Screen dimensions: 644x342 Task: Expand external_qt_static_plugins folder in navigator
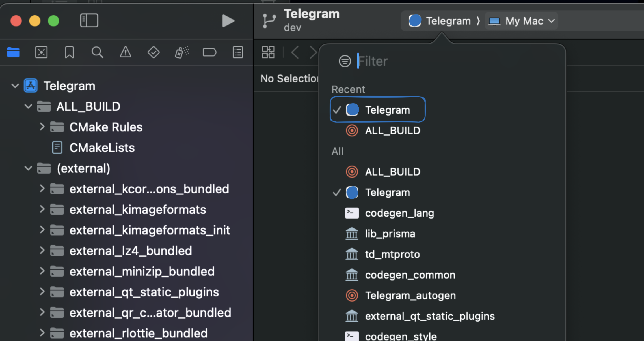(x=42, y=292)
